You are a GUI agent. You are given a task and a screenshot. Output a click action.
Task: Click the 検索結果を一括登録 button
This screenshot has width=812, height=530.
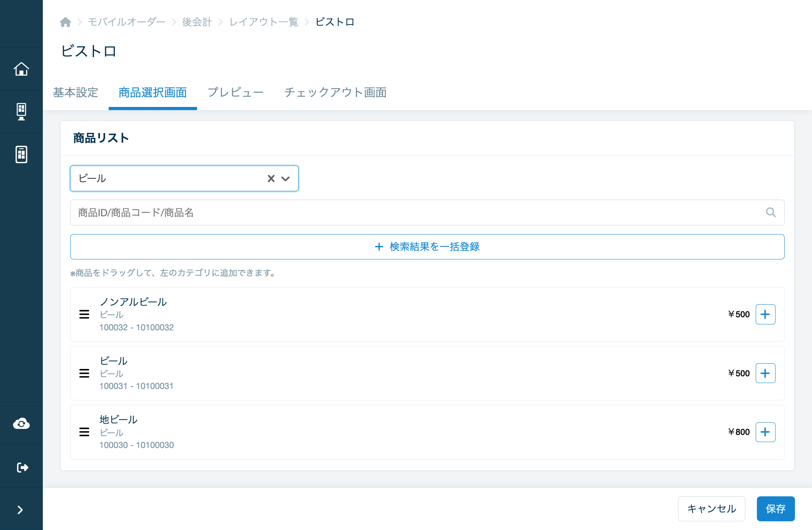tap(427, 247)
